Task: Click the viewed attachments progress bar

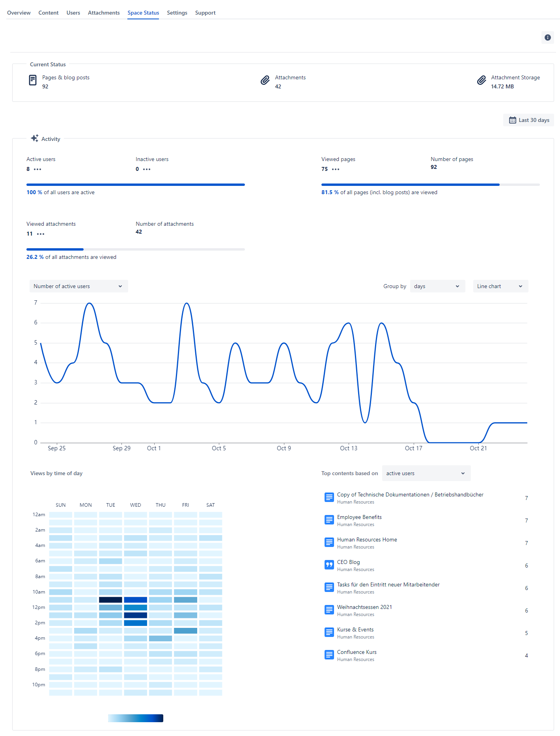Action: point(135,249)
